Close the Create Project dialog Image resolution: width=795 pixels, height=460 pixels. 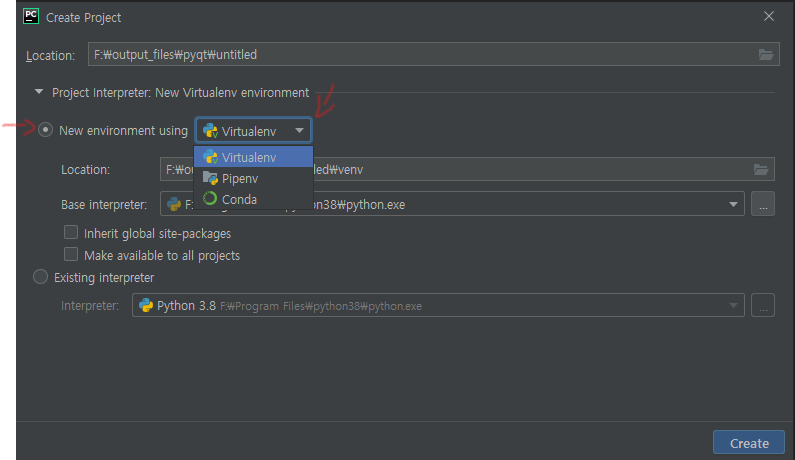[x=769, y=16]
